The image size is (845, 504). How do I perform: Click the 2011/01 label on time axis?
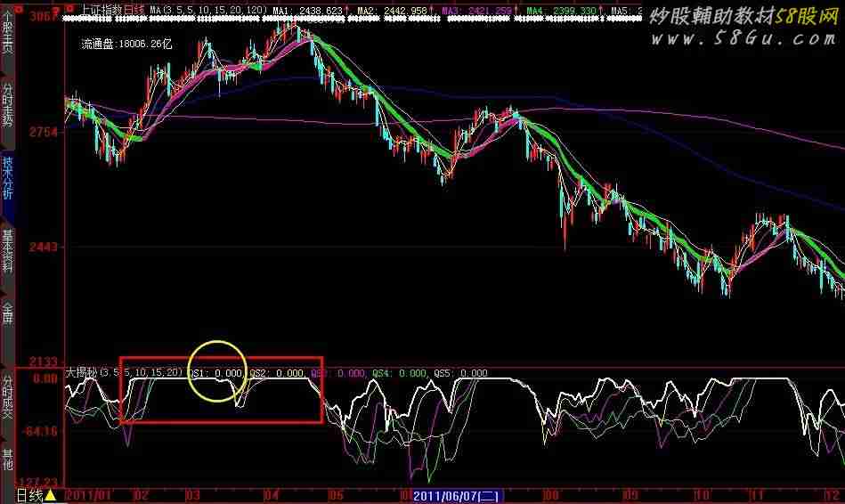tap(90, 495)
